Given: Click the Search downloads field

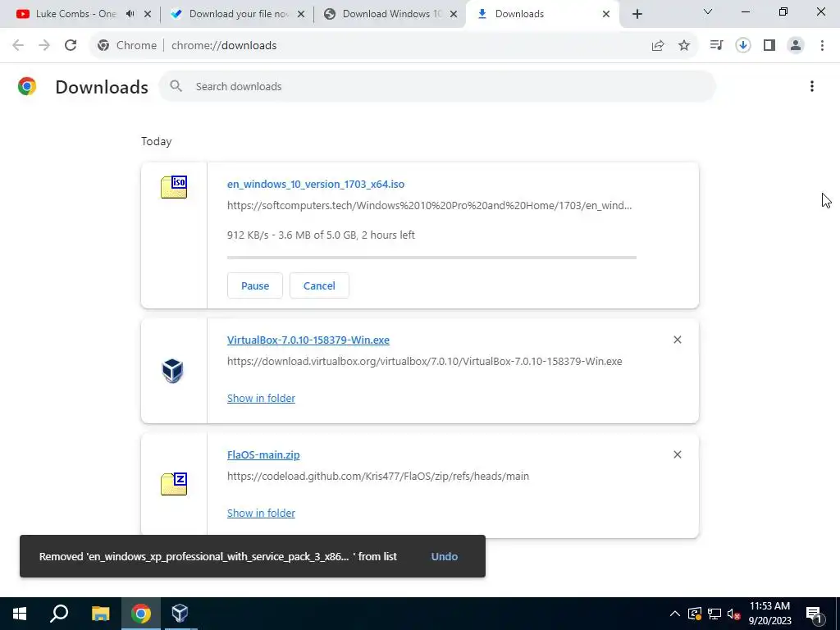Looking at the screenshot, I should [437, 86].
